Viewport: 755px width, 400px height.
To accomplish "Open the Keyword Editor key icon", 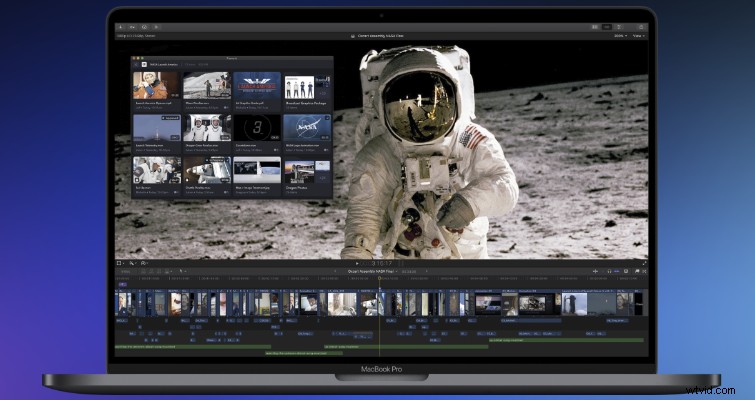I will 132,27.
